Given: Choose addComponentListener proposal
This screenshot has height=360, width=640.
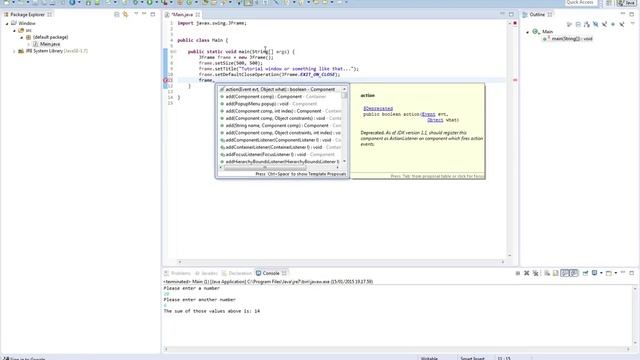Looking at the screenshot, I should (280, 140).
